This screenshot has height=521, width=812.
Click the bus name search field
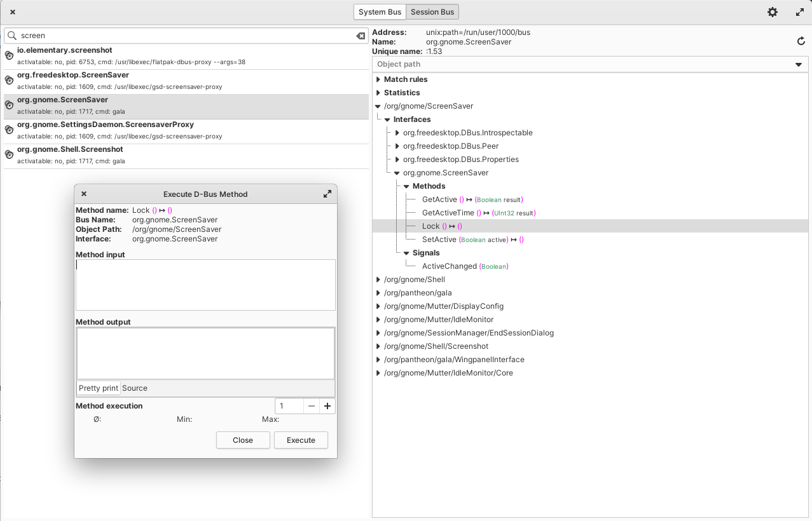pyautogui.click(x=186, y=36)
